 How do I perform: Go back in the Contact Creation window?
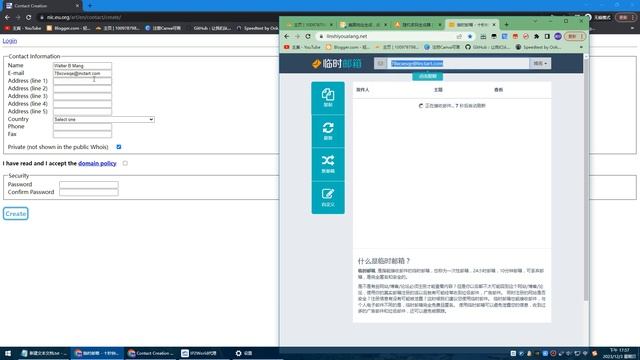point(7,17)
